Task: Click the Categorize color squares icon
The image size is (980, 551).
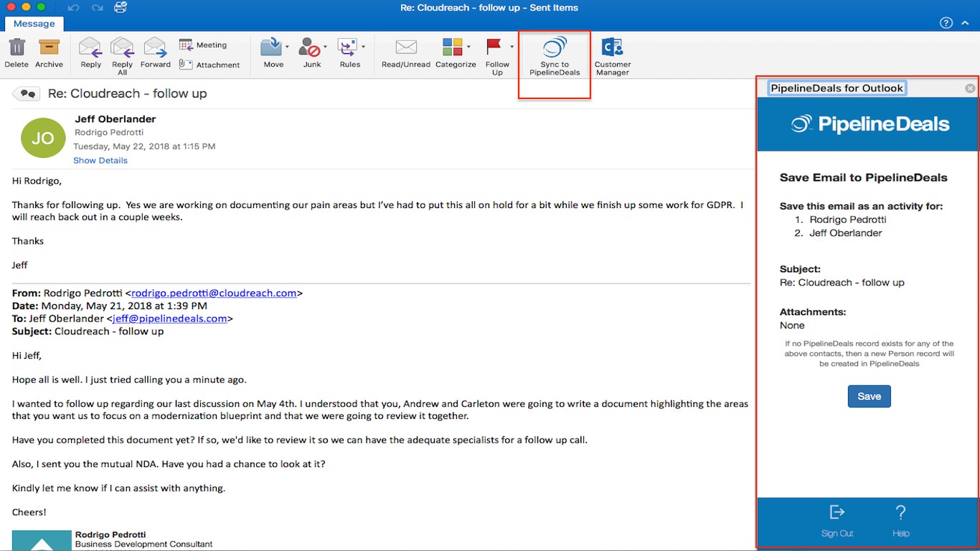Action: point(453,47)
